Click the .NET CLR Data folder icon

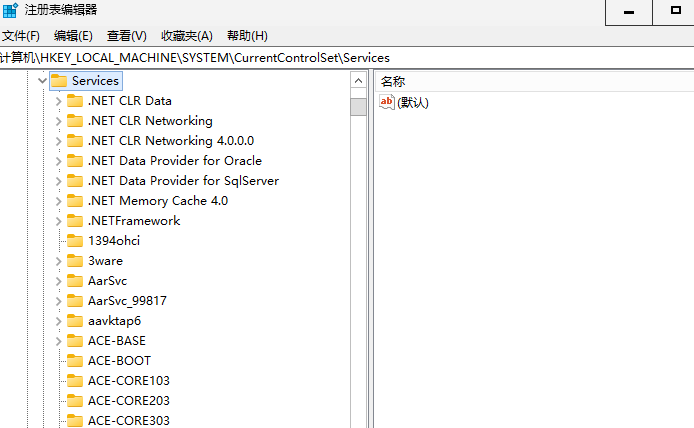pos(75,101)
